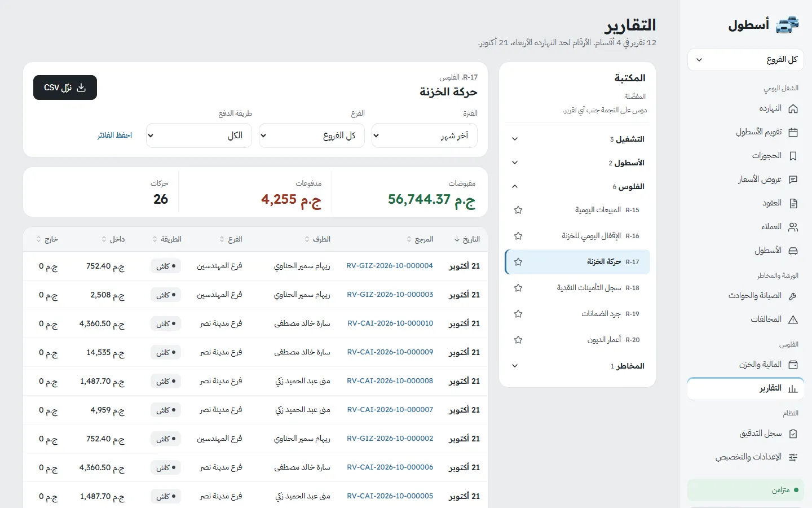Open the الفرع filter dropdown

click(x=312, y=135)
